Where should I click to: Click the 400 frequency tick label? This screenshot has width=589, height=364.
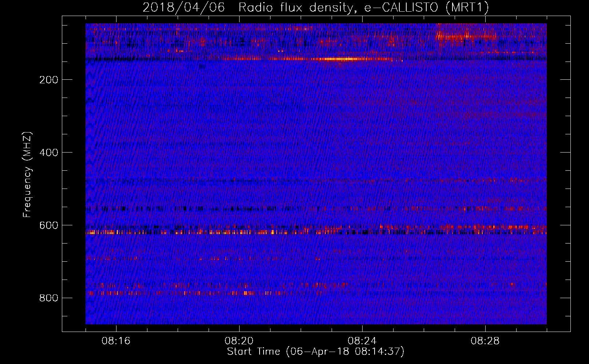pos(49,153)
